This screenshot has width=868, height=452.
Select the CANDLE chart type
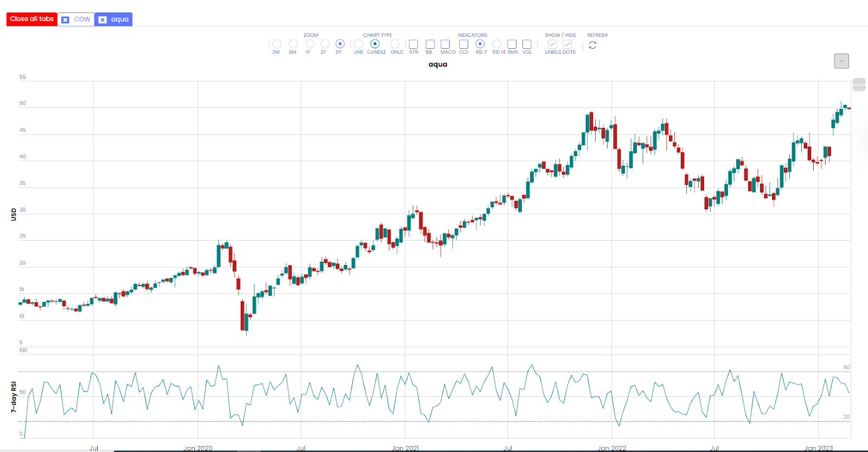(375, 44)
